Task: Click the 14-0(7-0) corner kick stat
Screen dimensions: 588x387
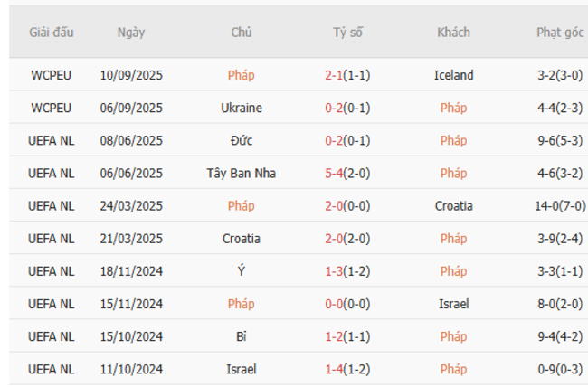Action: point(560,205)
